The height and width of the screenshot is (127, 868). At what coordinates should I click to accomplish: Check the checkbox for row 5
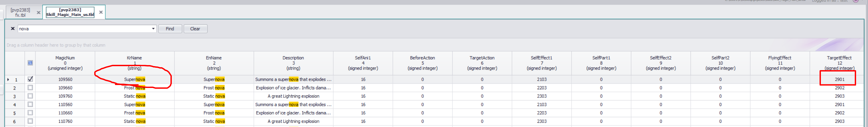coord(30,113)
